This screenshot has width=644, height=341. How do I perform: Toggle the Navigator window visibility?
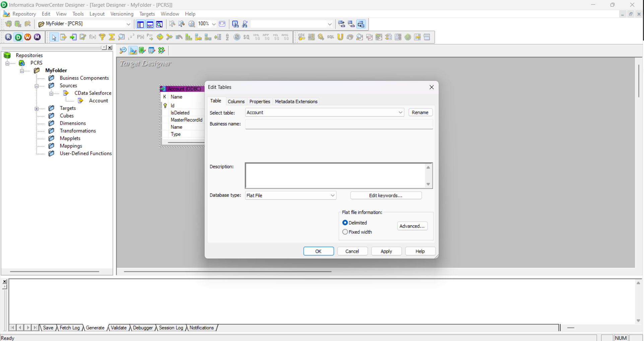[140, 24]
